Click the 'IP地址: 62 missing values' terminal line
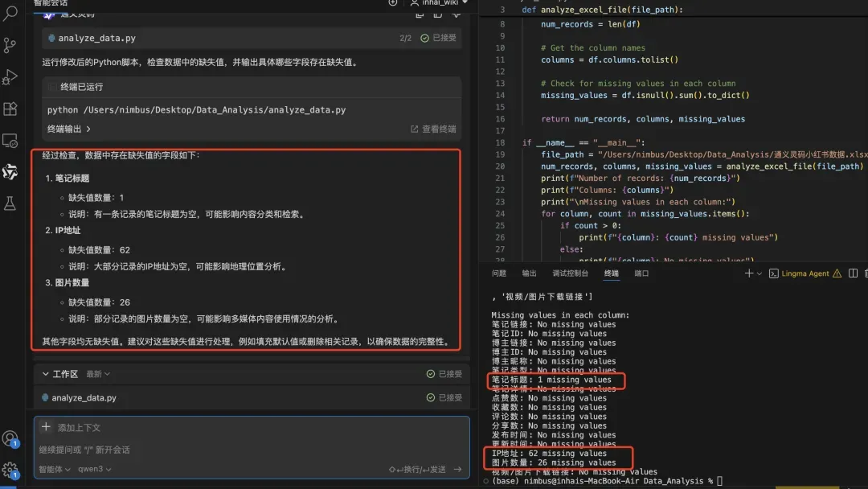Screen dimensions: 868x489 tap(549, 453)
